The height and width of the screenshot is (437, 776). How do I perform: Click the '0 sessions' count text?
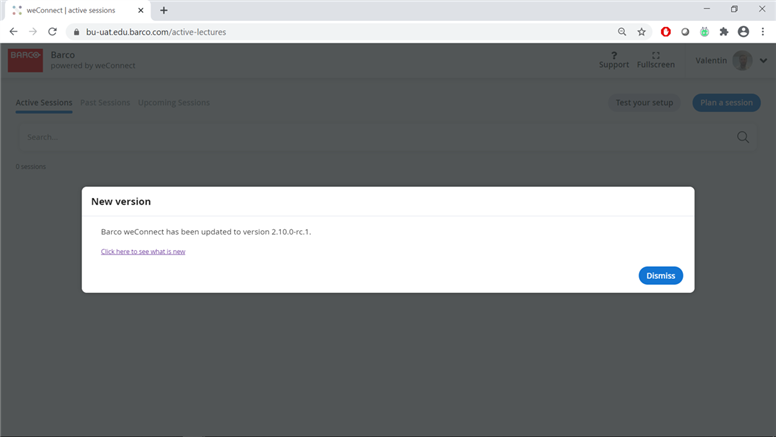coord(31,167)
